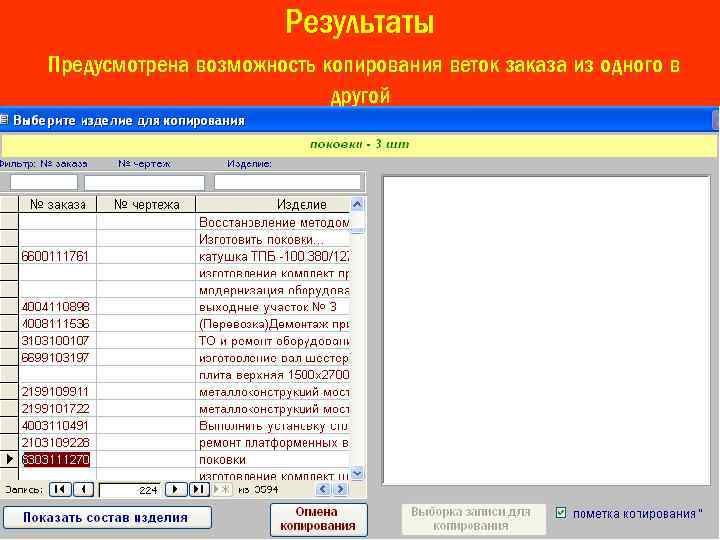Image resolution: width=720 pixels, height=540 pixels.
Task: Select order cell 2199101722
Action: pos(57,409)
